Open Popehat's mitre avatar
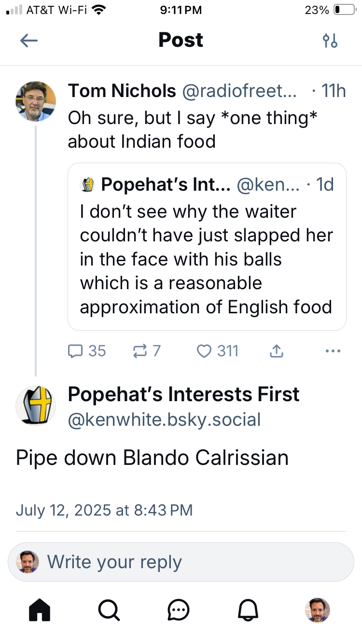362x644 pixels. [36, 406]
